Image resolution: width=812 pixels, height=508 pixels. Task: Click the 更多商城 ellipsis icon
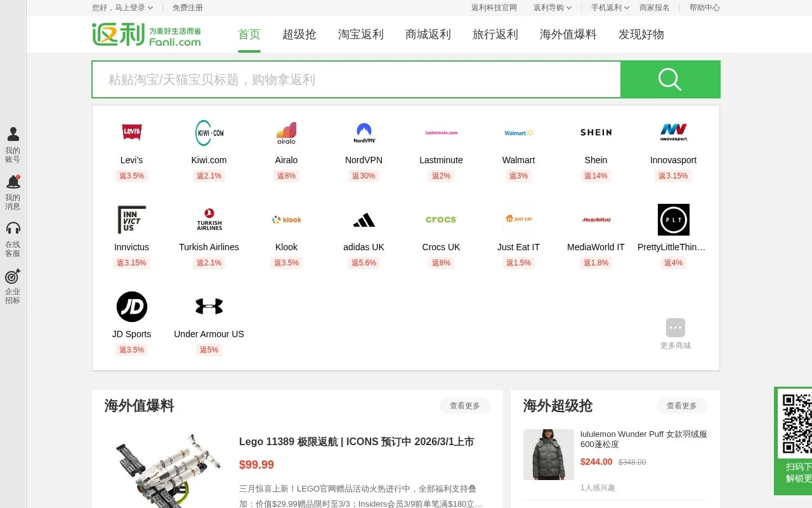[675, 328]
